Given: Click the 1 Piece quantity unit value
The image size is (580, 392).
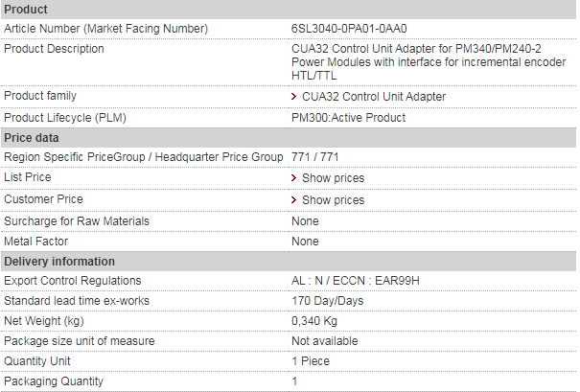Looking at the screenshot, I should click(x=311, y=361).
